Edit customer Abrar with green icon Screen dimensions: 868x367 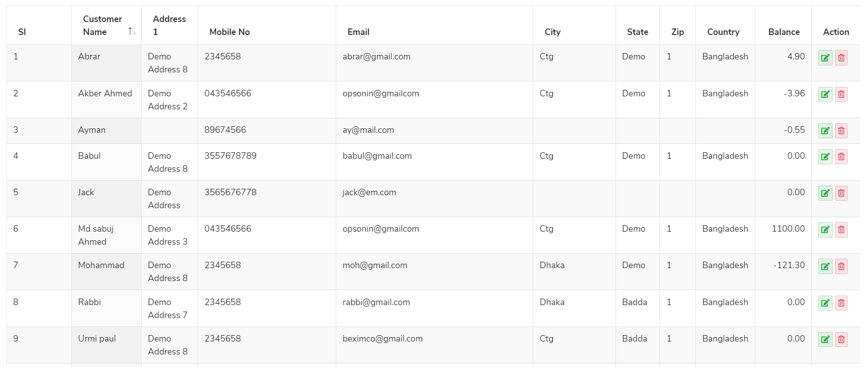tap(825, 58)
